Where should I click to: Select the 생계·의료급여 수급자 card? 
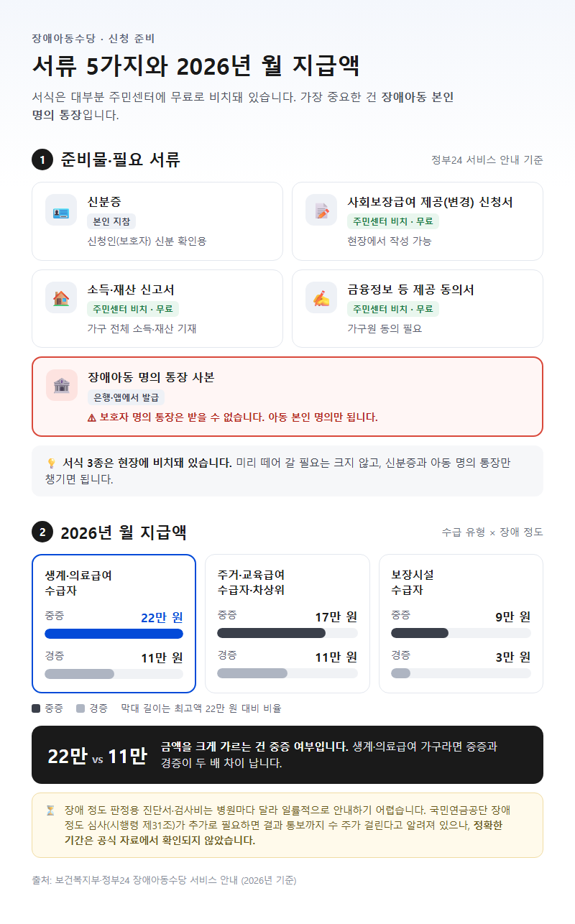[114, 624]
